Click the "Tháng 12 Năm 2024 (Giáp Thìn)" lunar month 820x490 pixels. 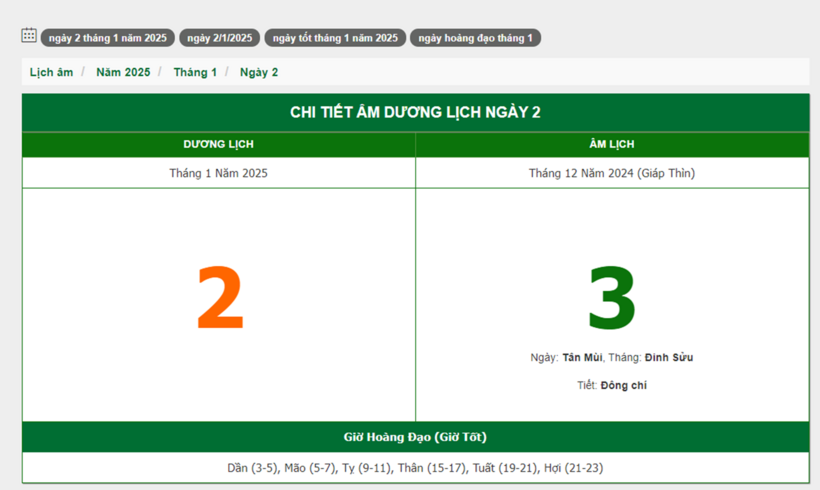pyautogui.click(x=611, y=173)
